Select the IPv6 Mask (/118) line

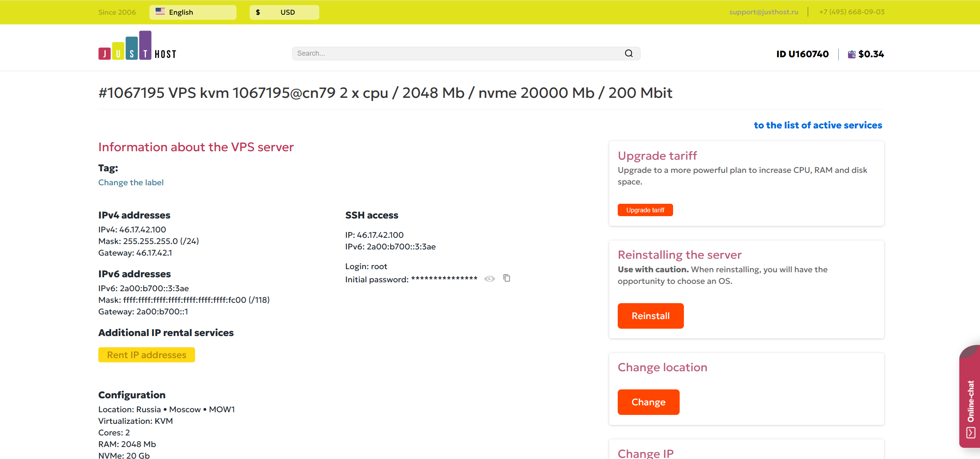pos(184,300)
